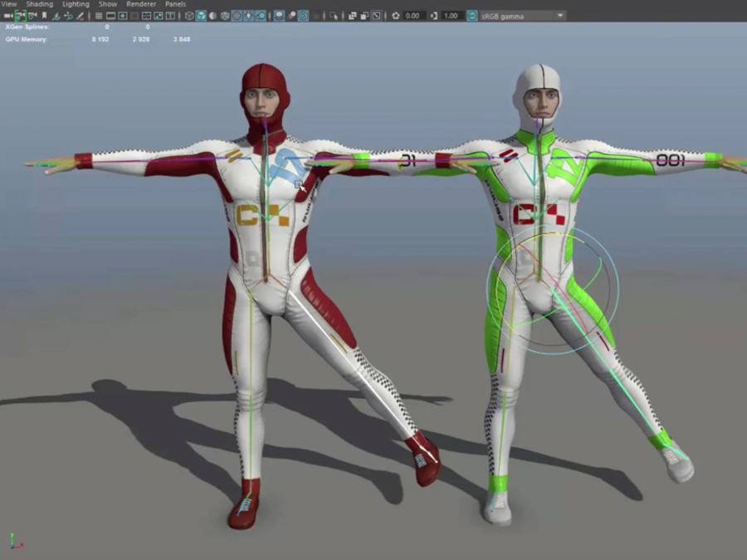747x560 pixels.
Task: Lock the camera with the padlock icon
Action: tap(21, 16)
